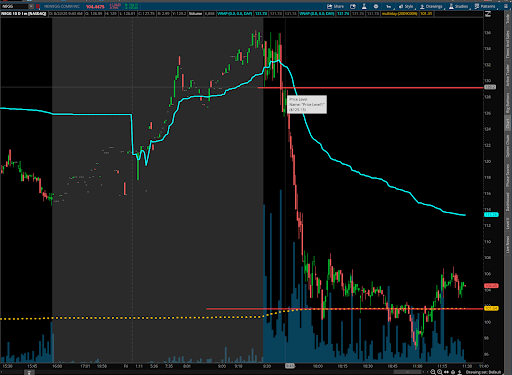Open the Patterns menu
The height and width of the screenshot is (375, 512).
click(485, 6)
